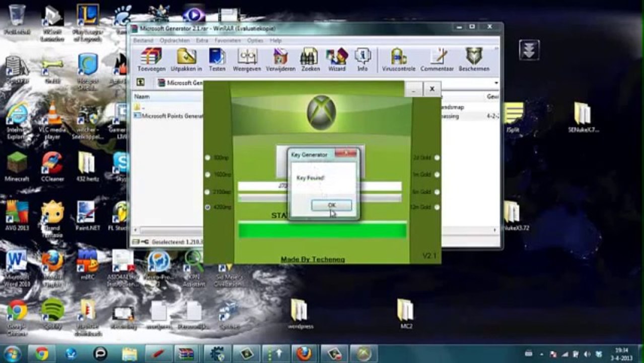This screenshot has width=644, height=363.
Task: Select the Minecraft desktop icon
Action: pos(17,166)
